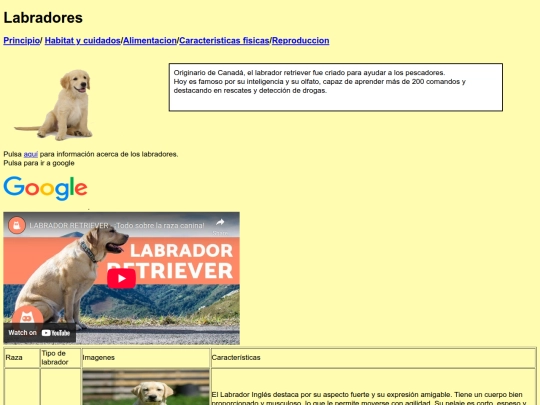Select the 'Labradores' page heading
This screenshot has height=405, width=540.
pos(43,18)
